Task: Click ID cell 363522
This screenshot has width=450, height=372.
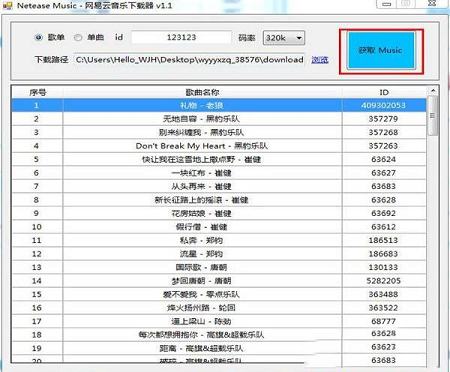Action: coord(384,308)
